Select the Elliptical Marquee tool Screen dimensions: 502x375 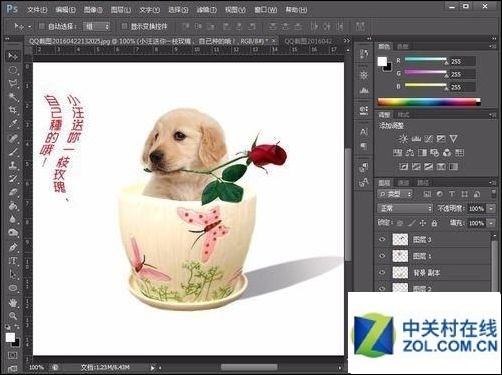point(13,70)
